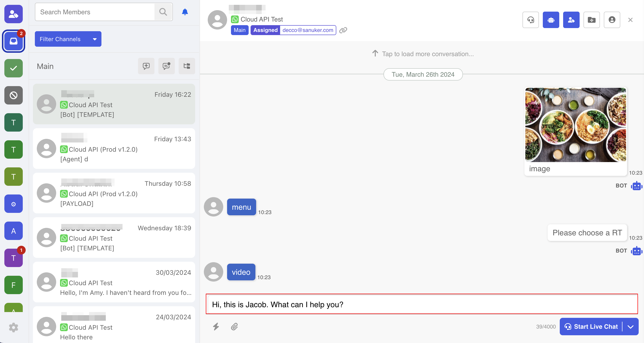The width and height of the screenshot is (644, 343).
Task: Click the green checkmark sidebar icon
Action: point(14,68)
